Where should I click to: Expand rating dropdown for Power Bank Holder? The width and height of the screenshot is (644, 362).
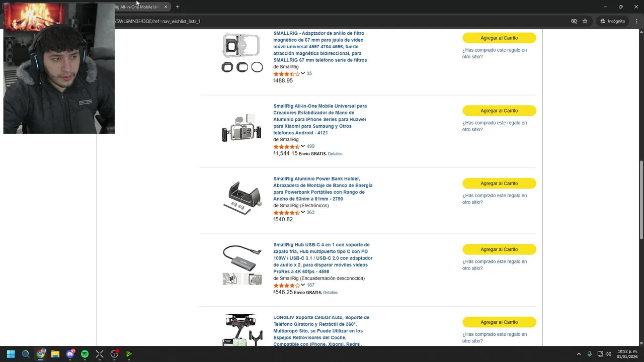[x=303, y=212]
